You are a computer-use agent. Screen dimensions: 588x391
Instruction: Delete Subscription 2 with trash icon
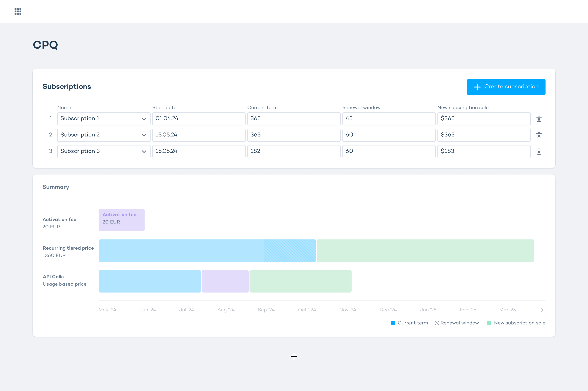coord(539,135)
